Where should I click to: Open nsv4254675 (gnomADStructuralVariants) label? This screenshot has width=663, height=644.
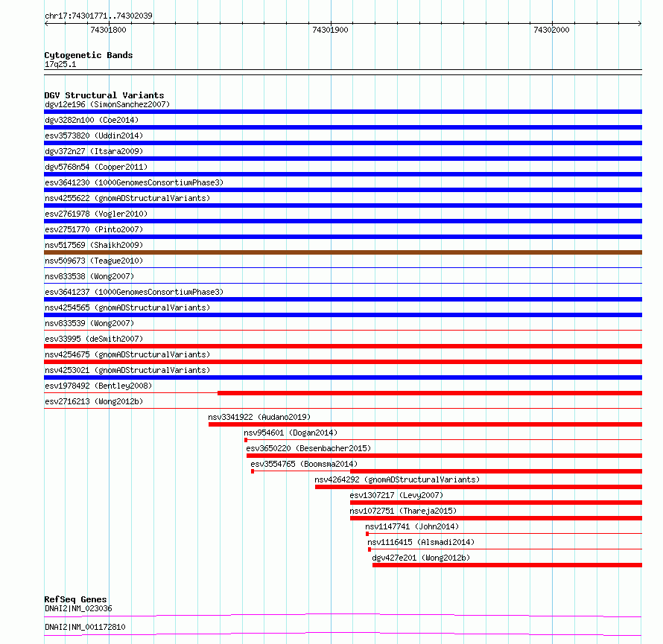pyautogui.click(x=127, y=354)
